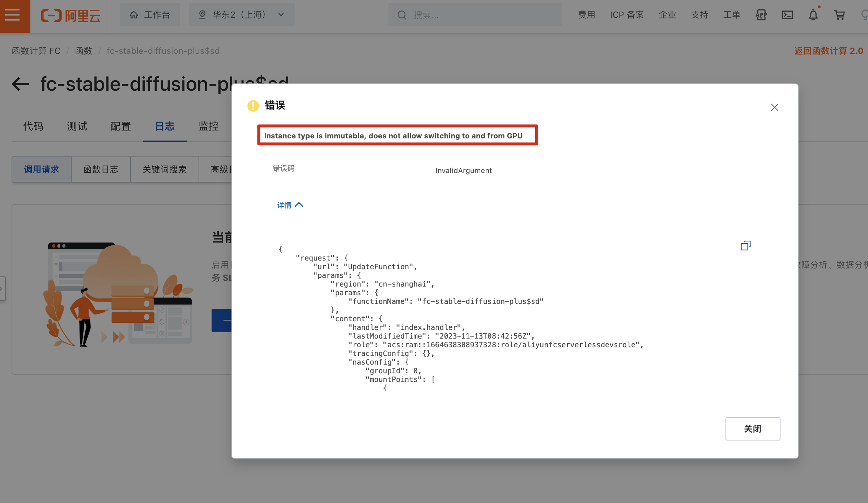Copy the error details JSON

tap(745, 246)
